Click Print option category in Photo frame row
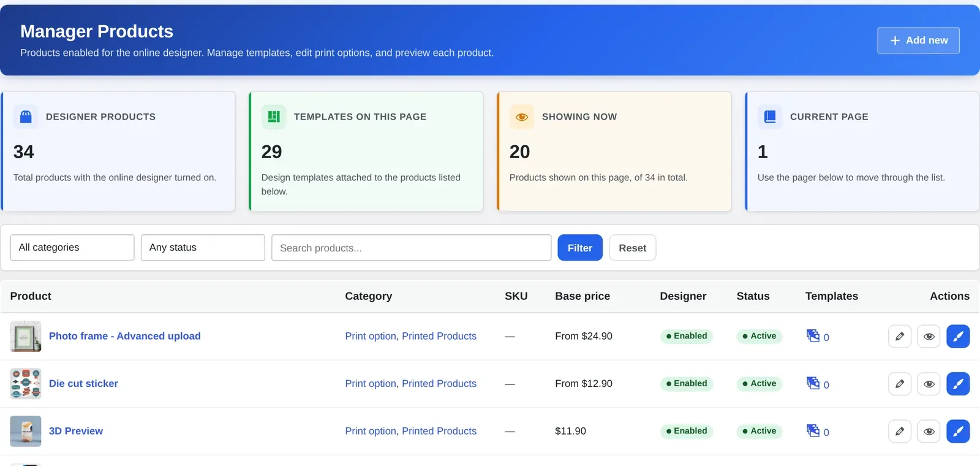980x466 pixels. [x=371, y=336]
